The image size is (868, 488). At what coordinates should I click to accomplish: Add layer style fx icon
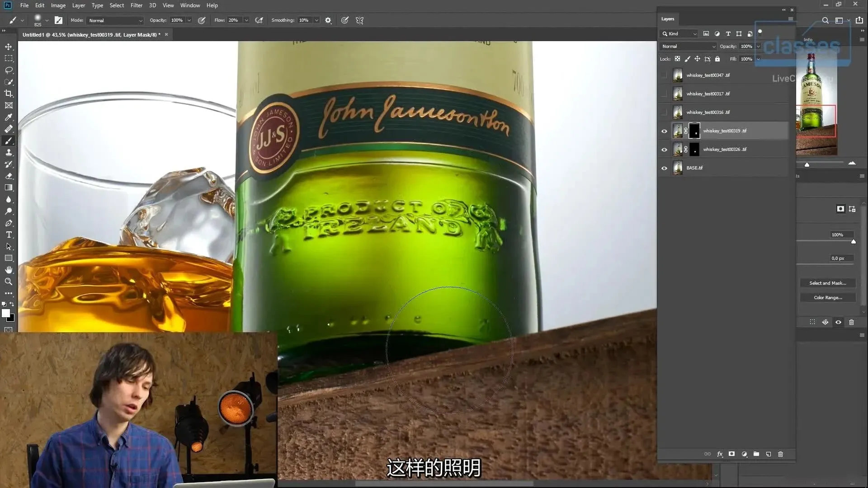pyautogui.click(x=720, y=454)
